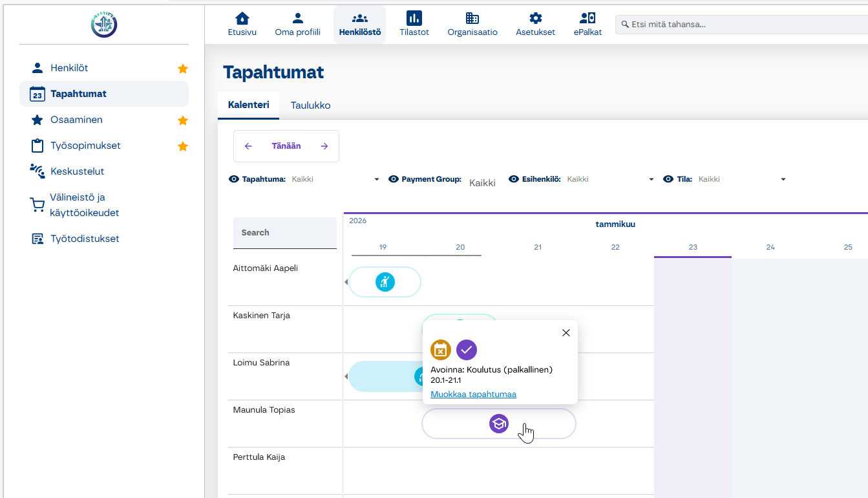This screenshot has height=498, width=868.
Task: Open Tilastot statistics in top navigation
Action: (414, 25)
